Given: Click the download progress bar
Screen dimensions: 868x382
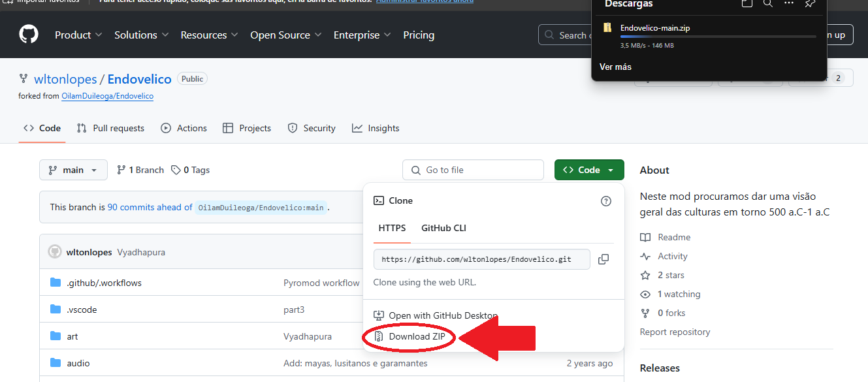Looking at the screenshot, I should click(x=718, y=37).
